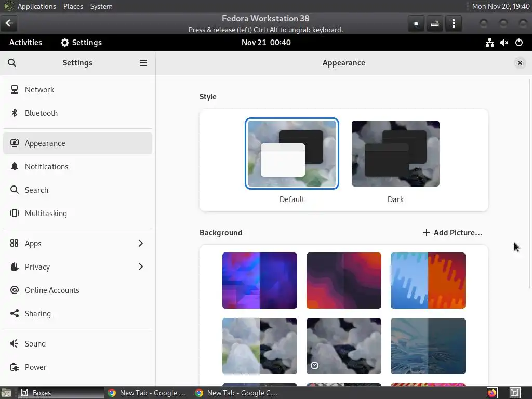Open Sharing settings
532x399 pixels.
coord(77,313)
